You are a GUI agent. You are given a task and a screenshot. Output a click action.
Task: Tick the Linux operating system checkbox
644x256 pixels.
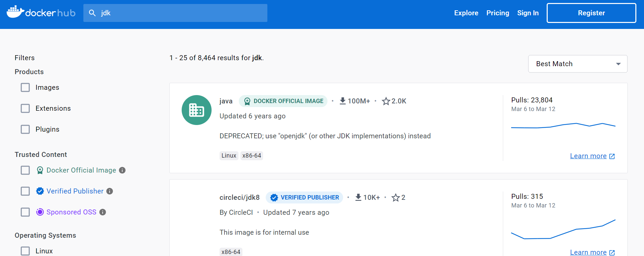click(25, 251)
